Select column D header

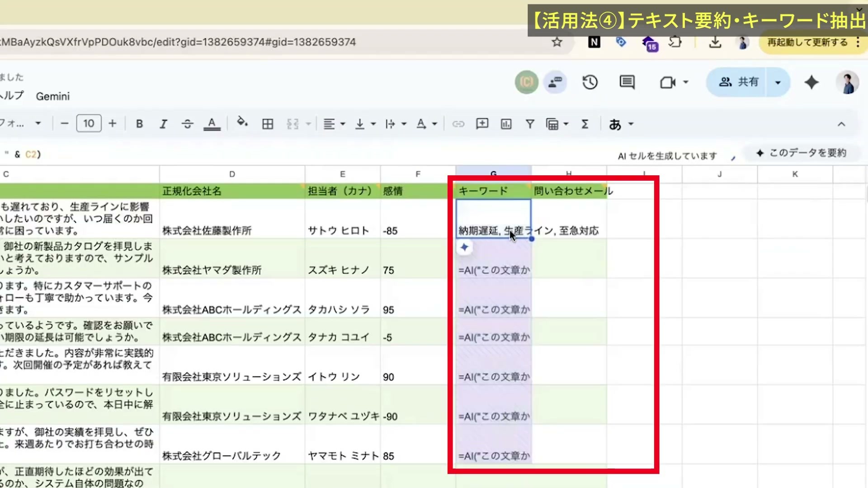pyautogui.click(x=232, y=174)
